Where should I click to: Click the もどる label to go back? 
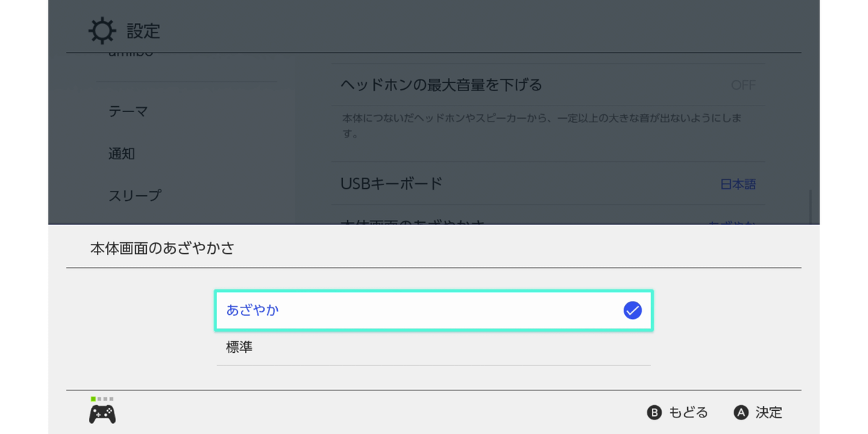tap(687, 412)
